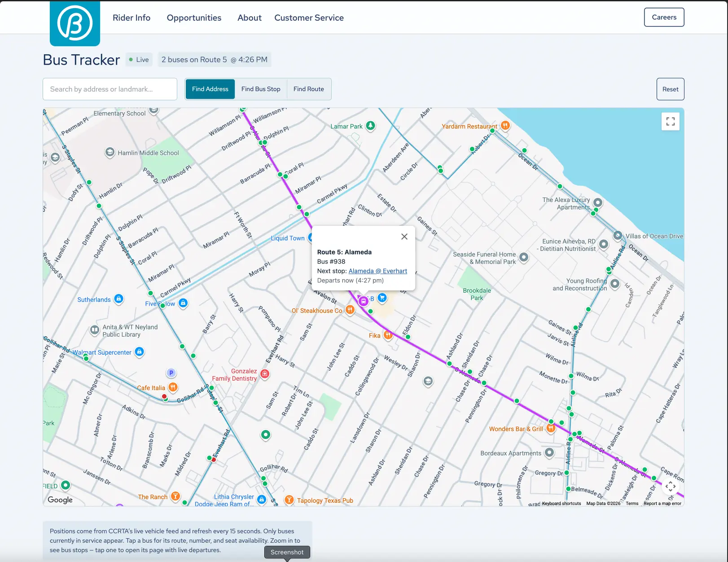Image resolution: width=728 pixels, height=562 pixels.
Task: Click the The Ranch restaurant marker icon
Action: (176, 496)
